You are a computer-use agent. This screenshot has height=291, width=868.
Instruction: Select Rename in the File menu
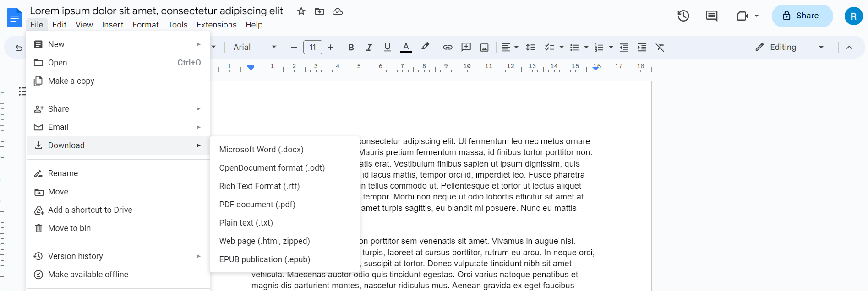(x=118, y=173)
